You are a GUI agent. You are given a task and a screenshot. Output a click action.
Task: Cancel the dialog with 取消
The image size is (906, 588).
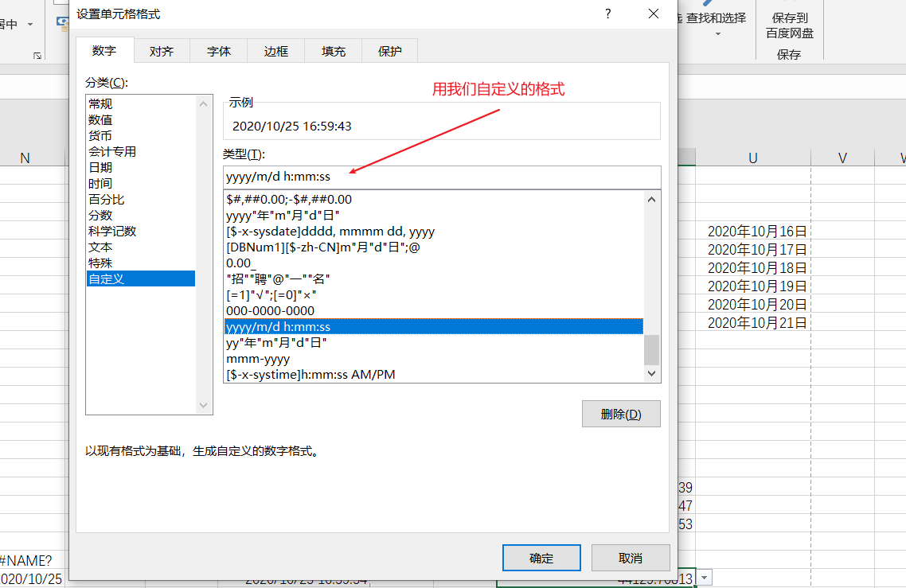tap(631, 558)
